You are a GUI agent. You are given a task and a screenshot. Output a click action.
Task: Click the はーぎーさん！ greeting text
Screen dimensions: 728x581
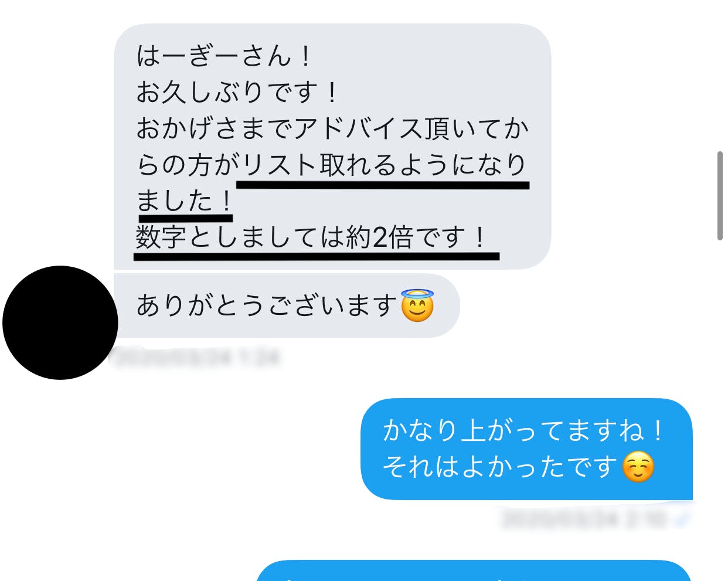pyautogui.click(x=225, y=56)
